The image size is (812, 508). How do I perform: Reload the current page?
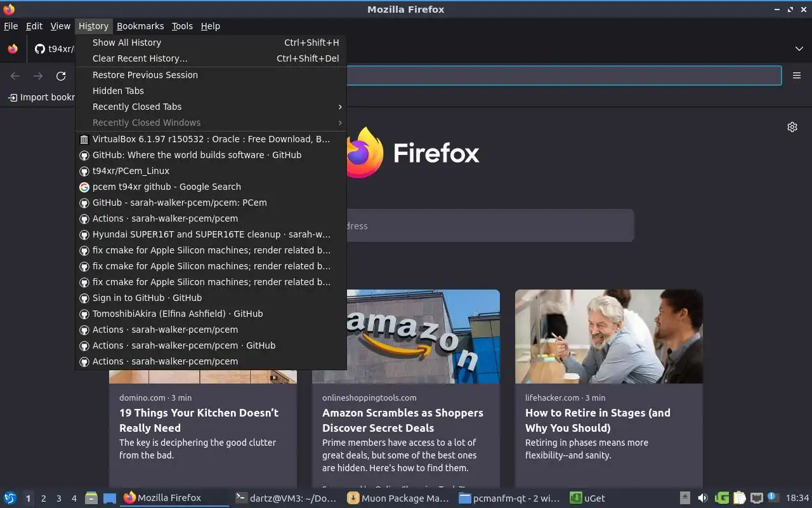(x=61, y=76)
